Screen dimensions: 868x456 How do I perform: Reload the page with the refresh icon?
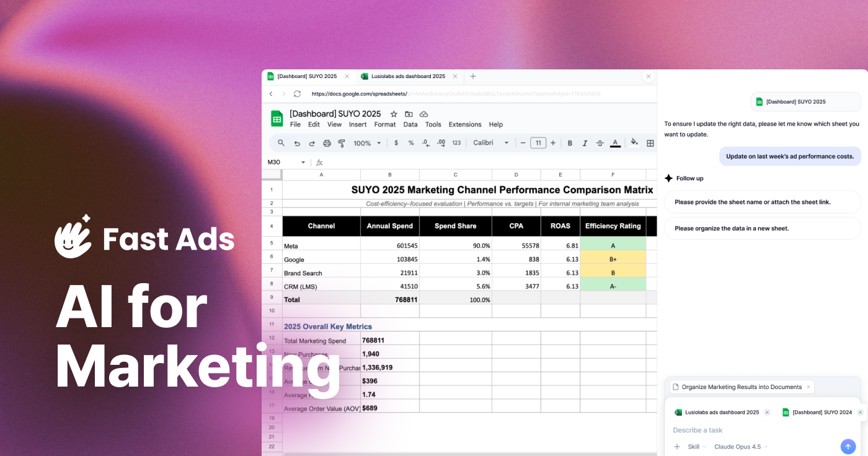tap(297, 94)
